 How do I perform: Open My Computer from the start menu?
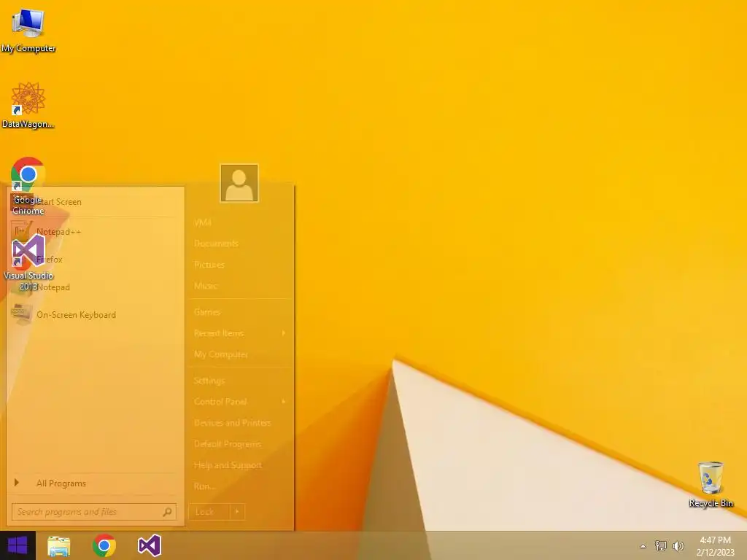(x=240, y=354)
